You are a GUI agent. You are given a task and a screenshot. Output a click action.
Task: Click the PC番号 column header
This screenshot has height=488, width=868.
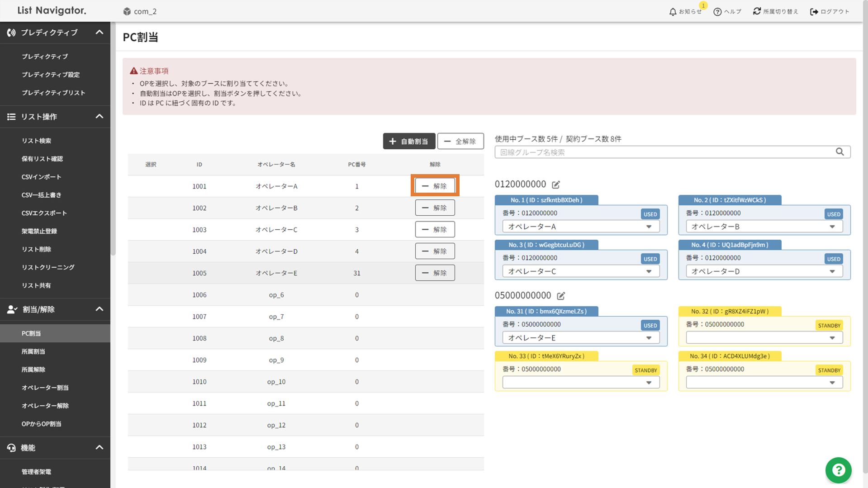356,165
